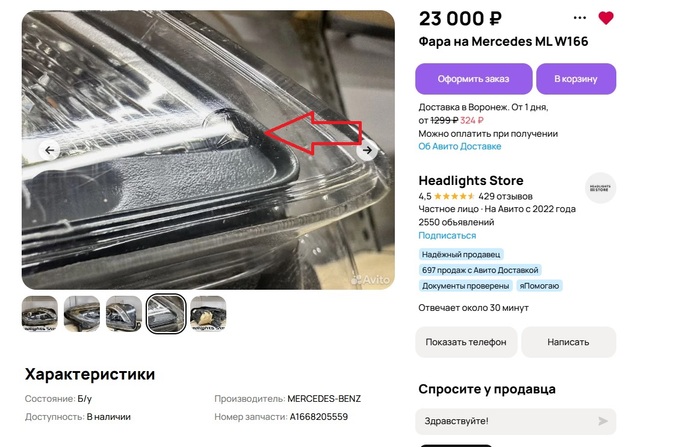Open the three-dots more options menu

580,18
